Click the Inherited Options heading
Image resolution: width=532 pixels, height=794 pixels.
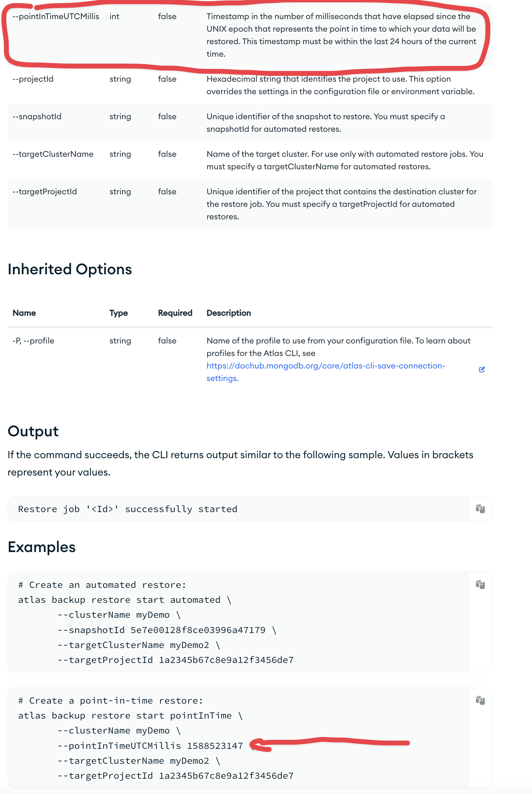coord(70,269)
